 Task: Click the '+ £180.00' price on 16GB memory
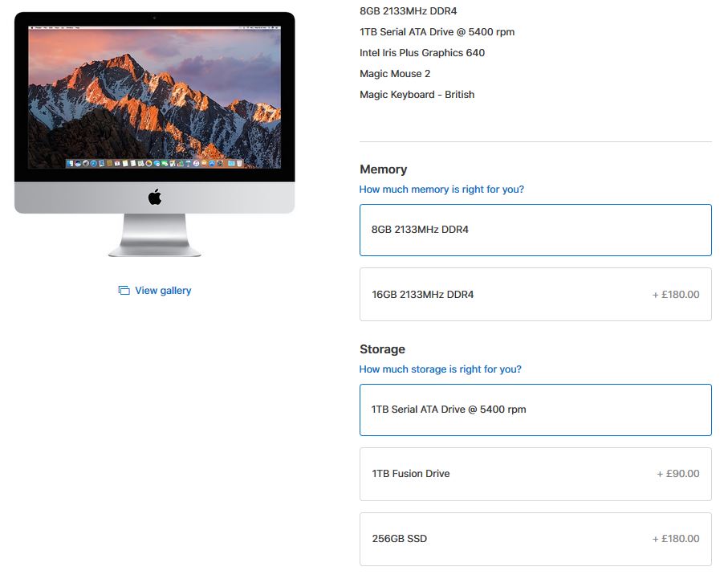tap(676, 295)
